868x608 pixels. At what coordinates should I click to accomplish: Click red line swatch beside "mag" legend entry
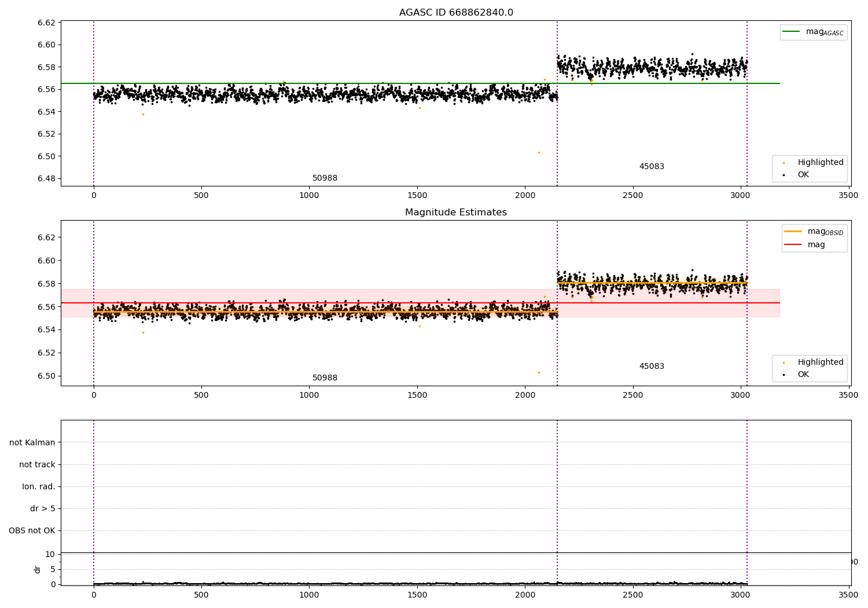tap(793, 244)
